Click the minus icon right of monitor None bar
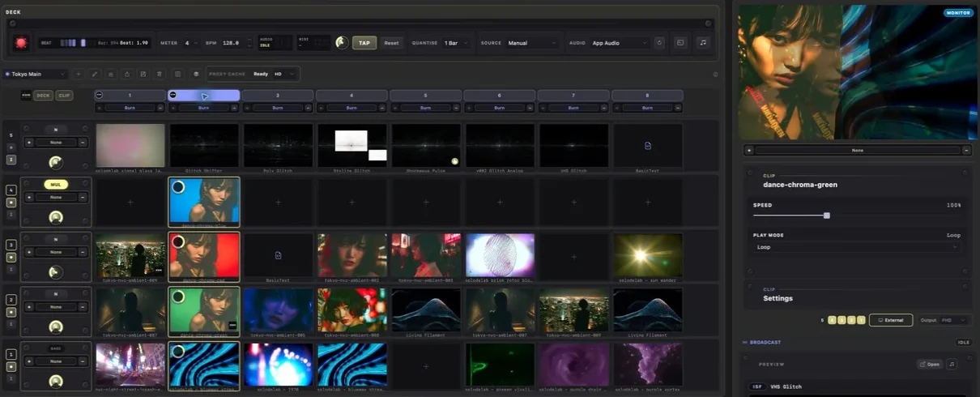 coord(966,150)
